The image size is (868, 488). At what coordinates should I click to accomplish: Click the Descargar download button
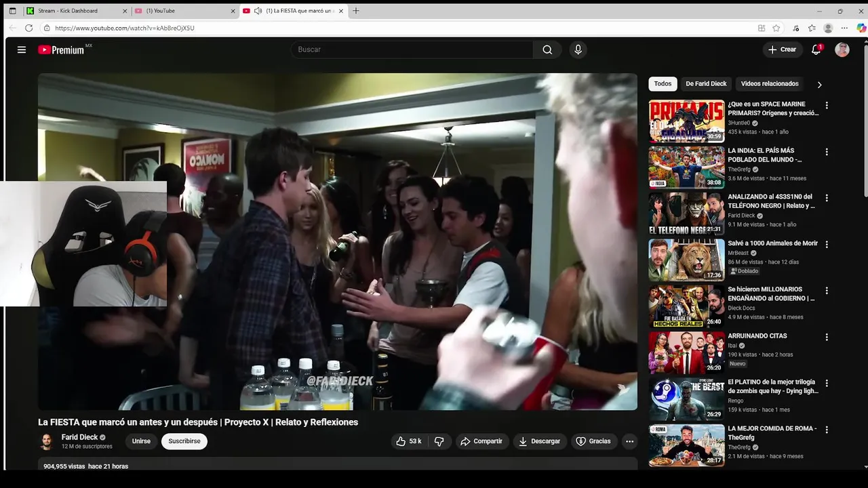click(540, 441)
